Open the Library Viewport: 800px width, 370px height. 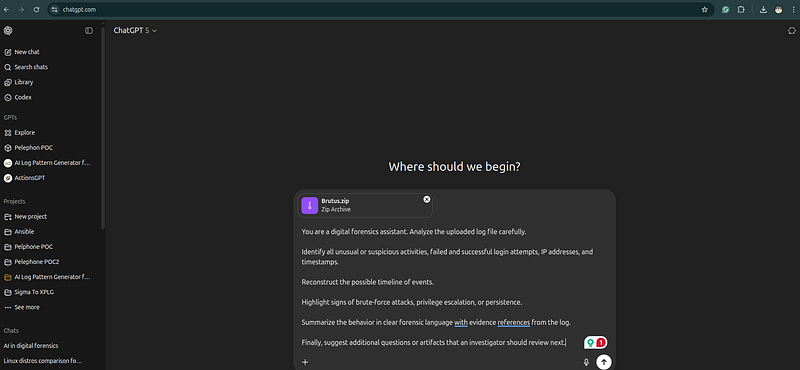[19, 82]
